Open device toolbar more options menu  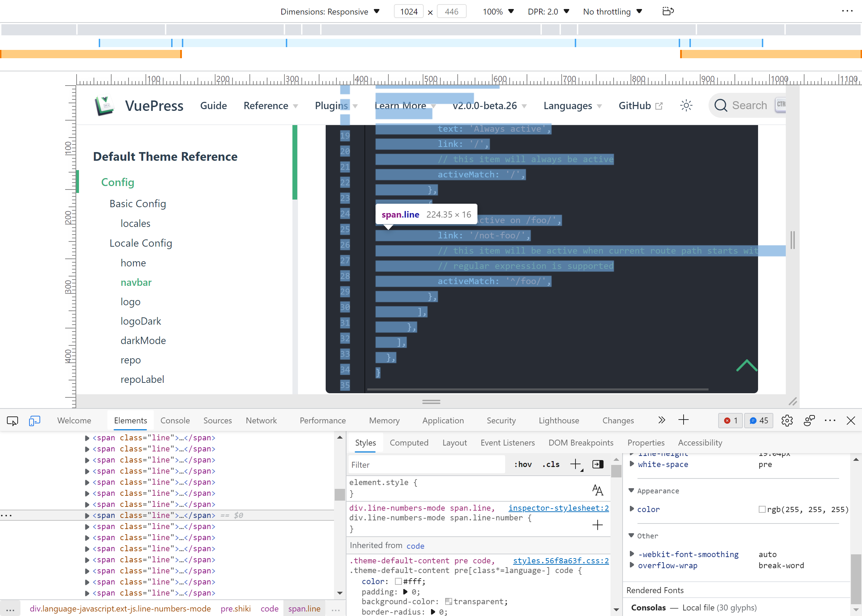(847, 11)
